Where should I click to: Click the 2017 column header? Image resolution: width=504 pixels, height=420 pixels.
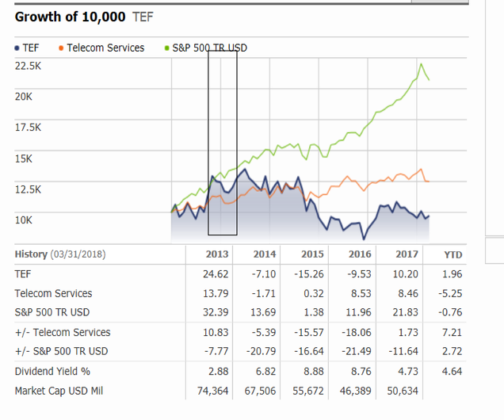[407, 254]
